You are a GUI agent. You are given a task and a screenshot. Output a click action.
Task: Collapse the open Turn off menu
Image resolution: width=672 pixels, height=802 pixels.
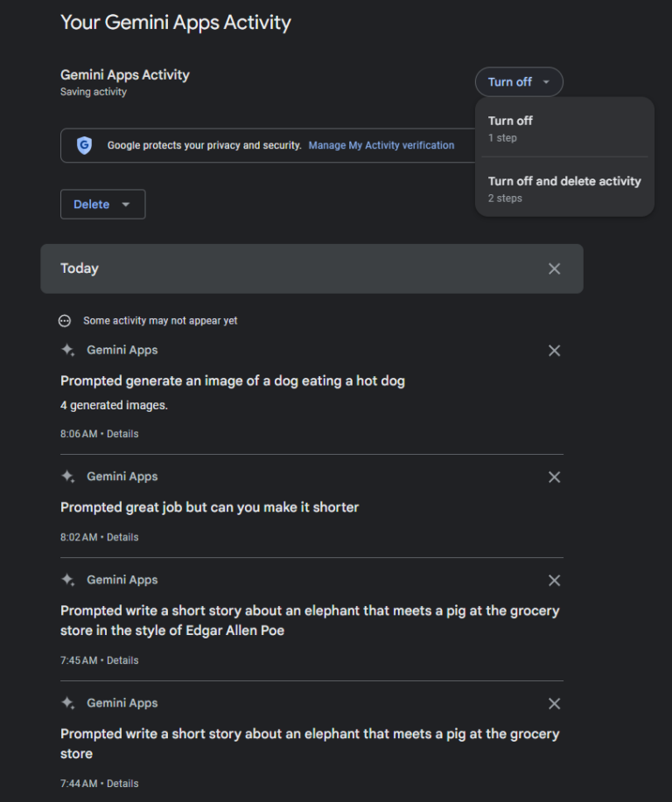(519, 81)
